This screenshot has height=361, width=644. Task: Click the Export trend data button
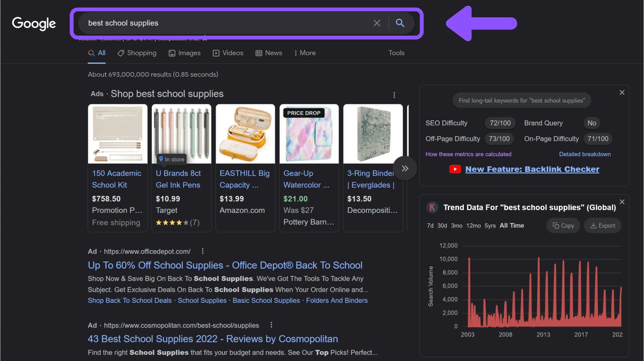tap(602, 225)
